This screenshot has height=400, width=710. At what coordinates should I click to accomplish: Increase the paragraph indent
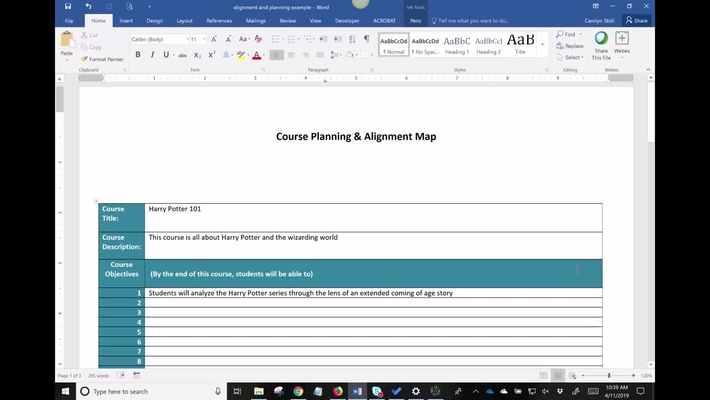(x=337, y=39)
